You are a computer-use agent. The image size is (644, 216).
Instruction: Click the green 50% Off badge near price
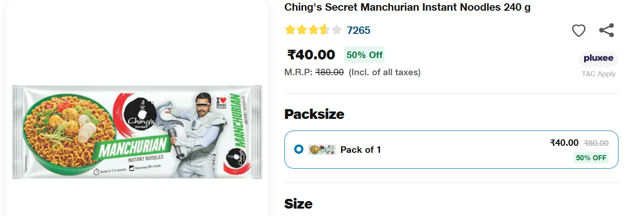click(x=364, y=55)
